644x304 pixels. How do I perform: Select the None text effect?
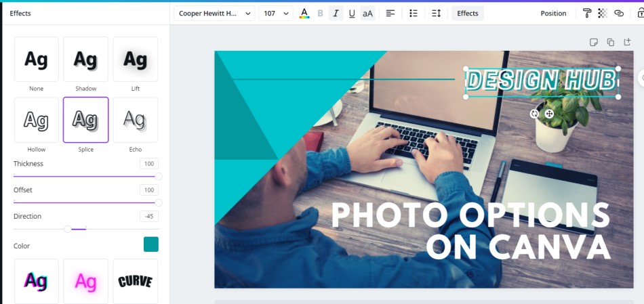pyautogui.click(x=37, y=59)
